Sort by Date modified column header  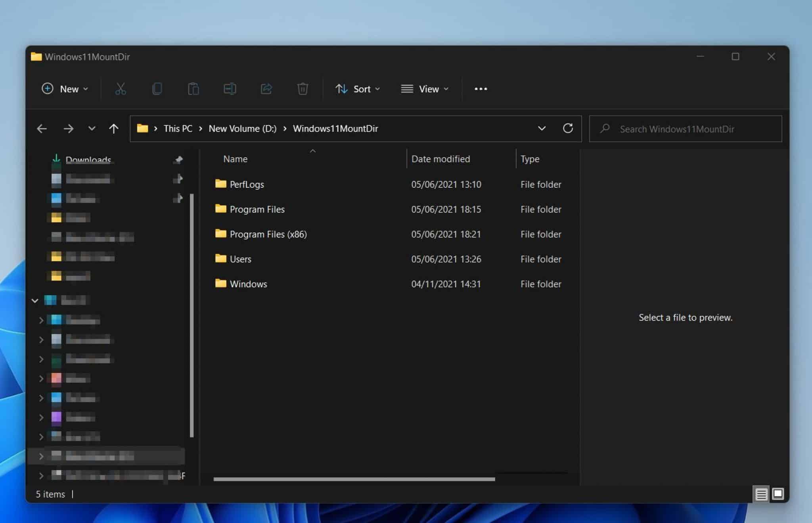coord(440,159)
